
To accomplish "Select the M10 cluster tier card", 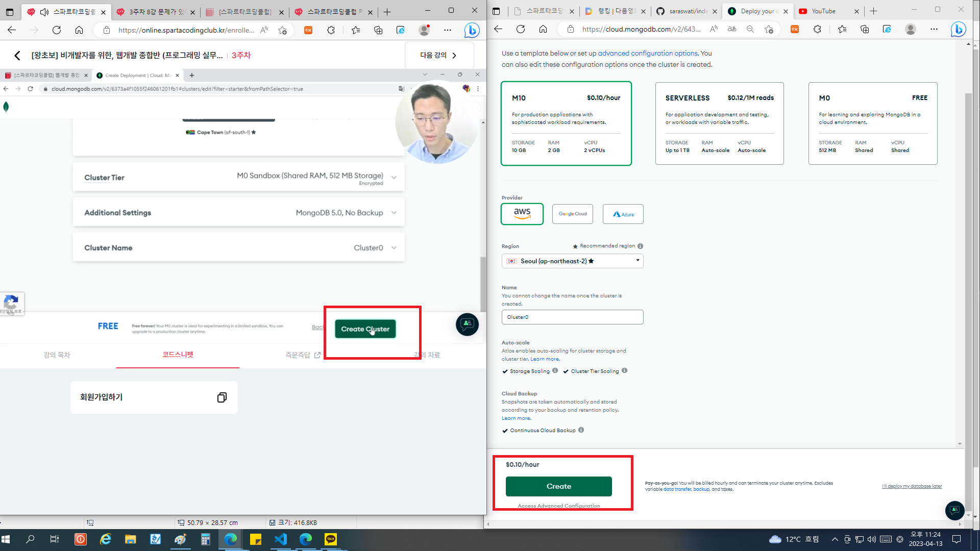I will pos(566,123).
